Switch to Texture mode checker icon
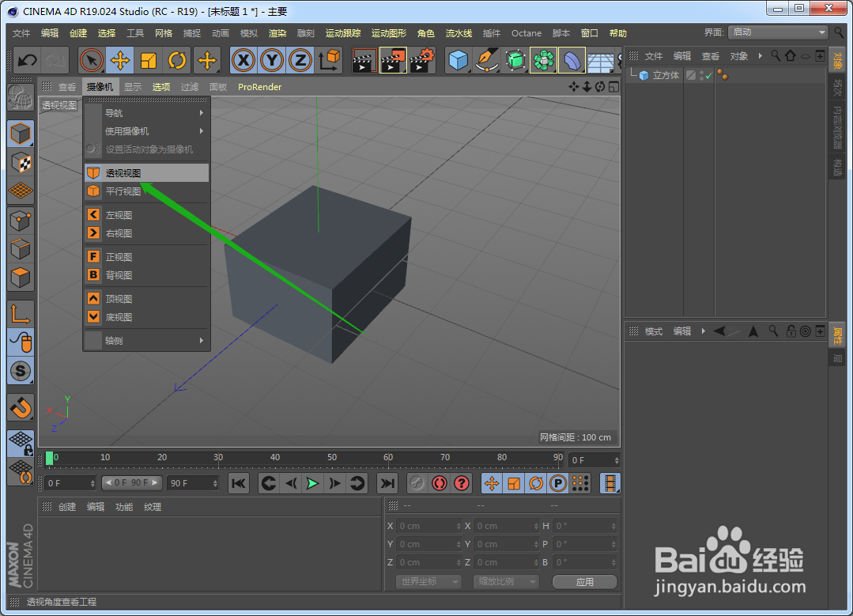Image resolution: width=853 pixels, height=616 pixels. (20, 162)
